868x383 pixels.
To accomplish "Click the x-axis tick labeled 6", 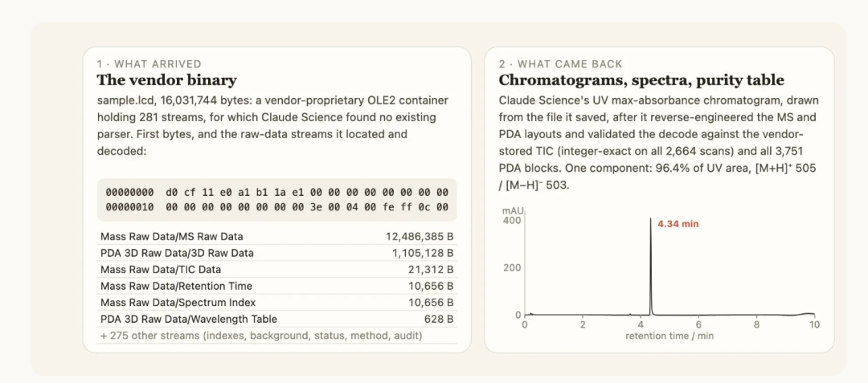I will (x=698, y=325).
